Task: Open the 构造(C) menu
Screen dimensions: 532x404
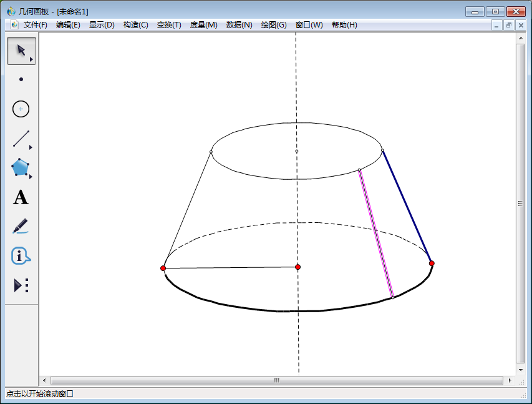Action: tap(135, 25)
